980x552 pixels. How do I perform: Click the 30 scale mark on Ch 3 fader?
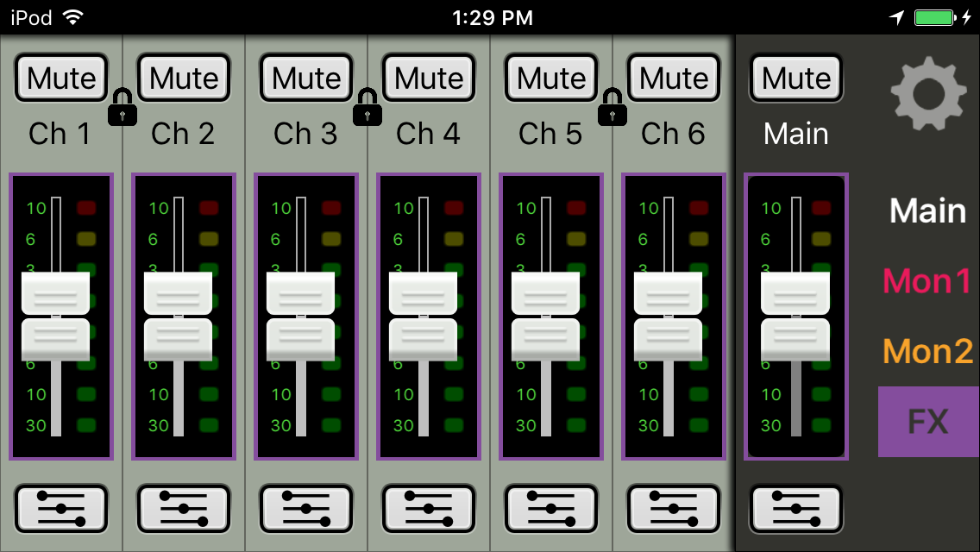click(281, 426)
